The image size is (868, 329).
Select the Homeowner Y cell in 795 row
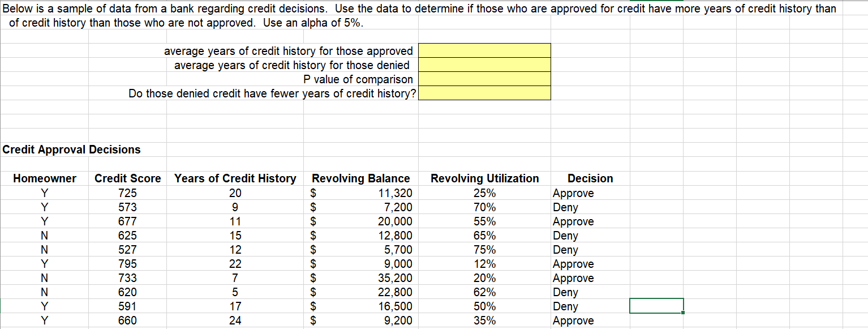point(45,264)
